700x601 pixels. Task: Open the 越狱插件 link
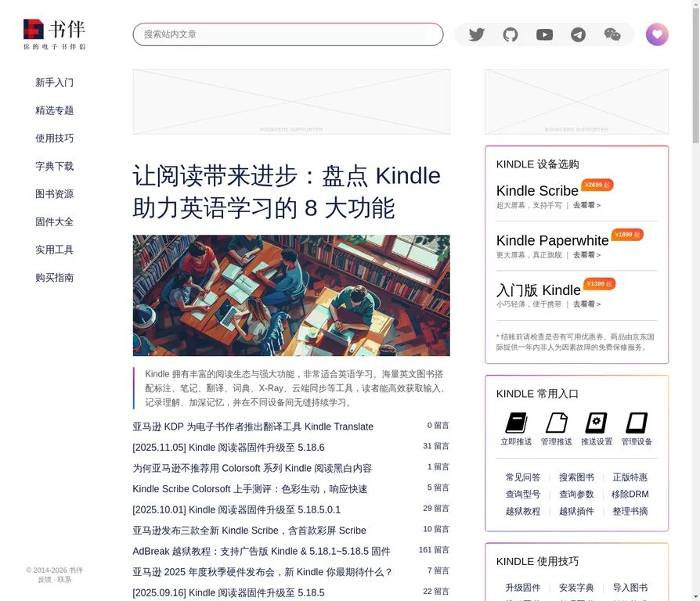576,511
